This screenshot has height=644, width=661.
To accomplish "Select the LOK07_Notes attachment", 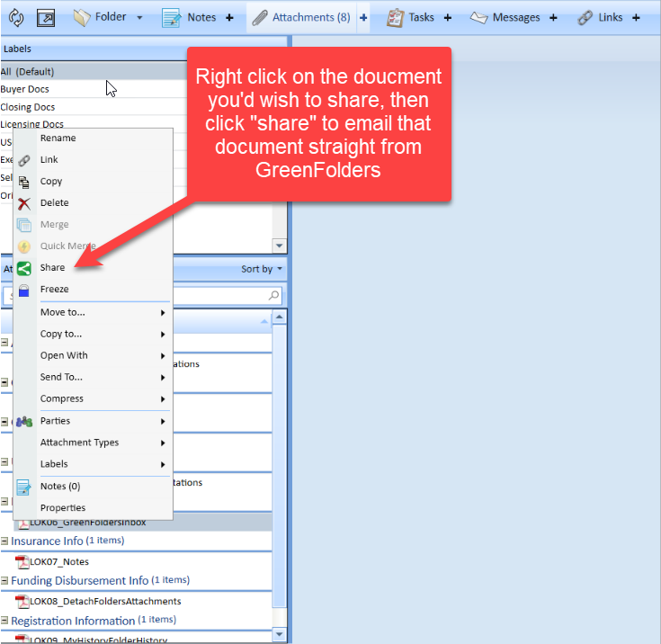I will pos(59,561).
